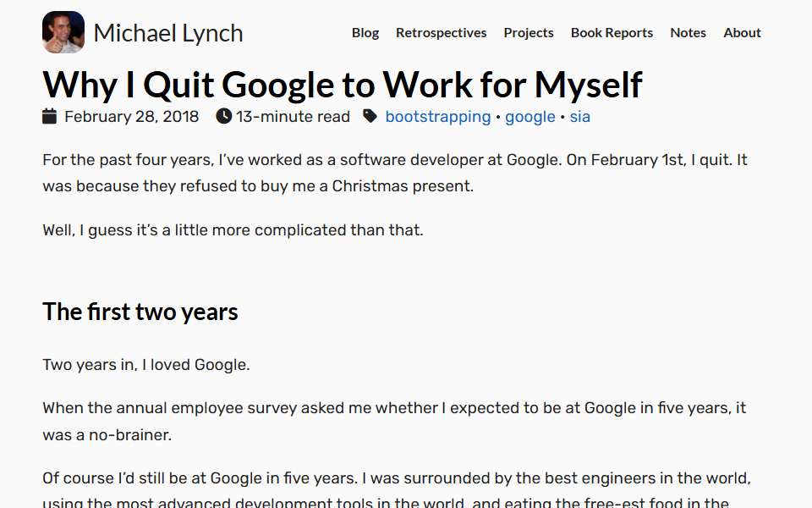Click the tag icon before the tags
This screenshot has width=812, height=508.
pyautogui.click(x=370, y=116)
